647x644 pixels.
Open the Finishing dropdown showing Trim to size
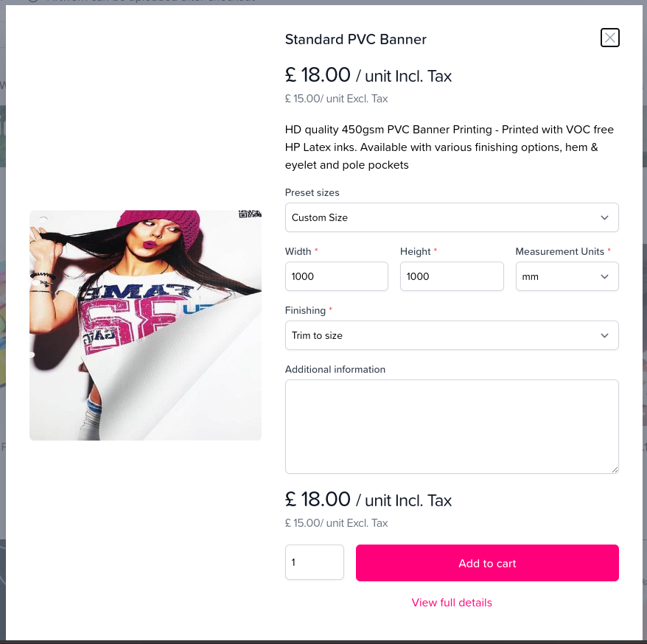[x=451, y=335]
